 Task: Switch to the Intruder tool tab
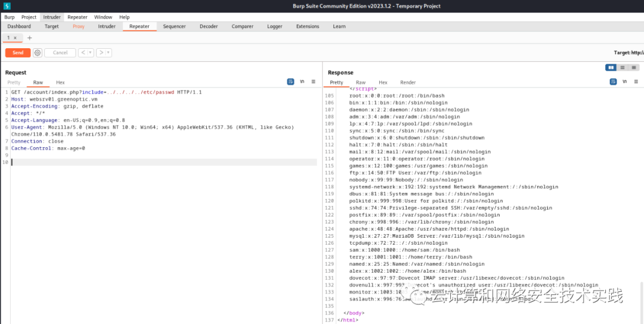pyautogui.click(x=106, y=26)
